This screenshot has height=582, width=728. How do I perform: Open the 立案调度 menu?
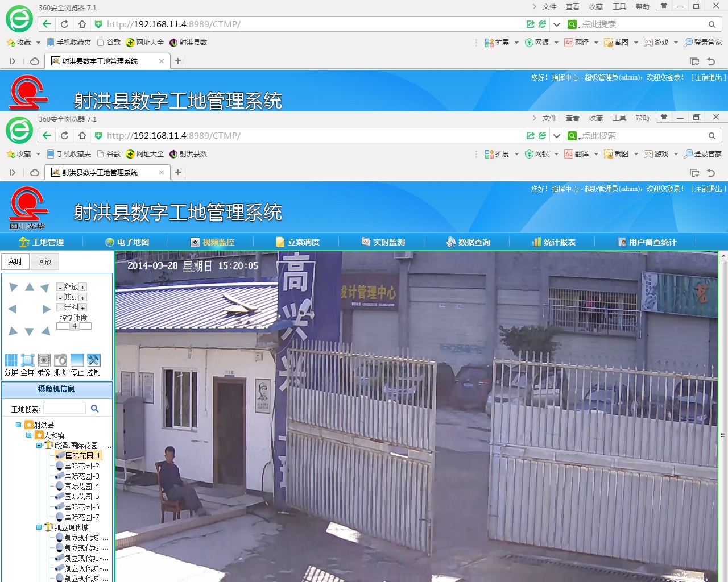[x=297, y=242]
